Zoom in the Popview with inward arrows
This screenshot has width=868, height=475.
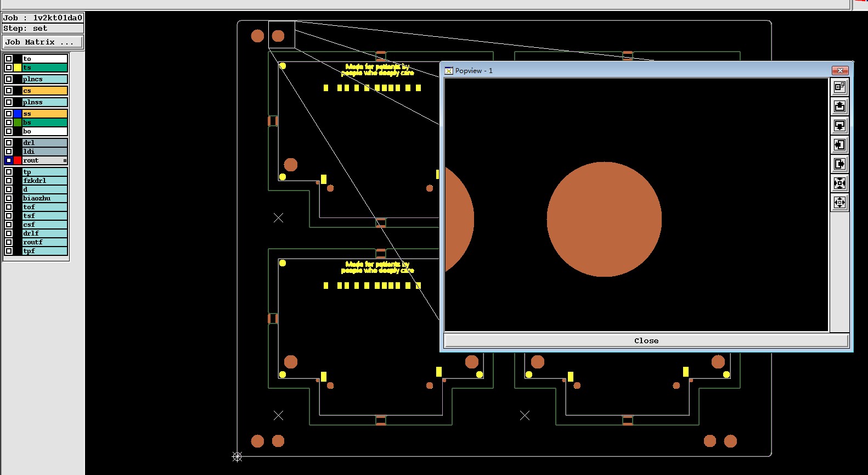[839, 183]
